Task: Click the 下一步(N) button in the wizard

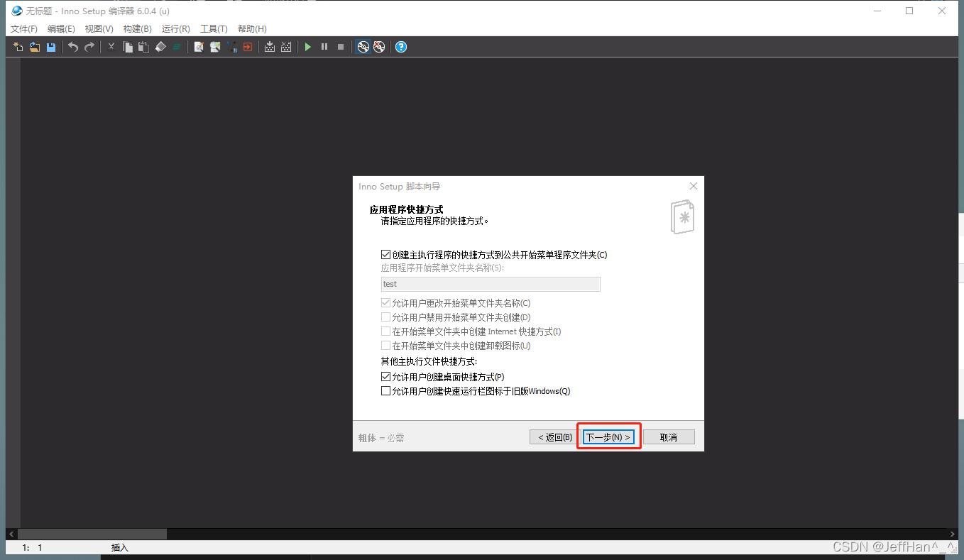Action: (x=608, y=437)
